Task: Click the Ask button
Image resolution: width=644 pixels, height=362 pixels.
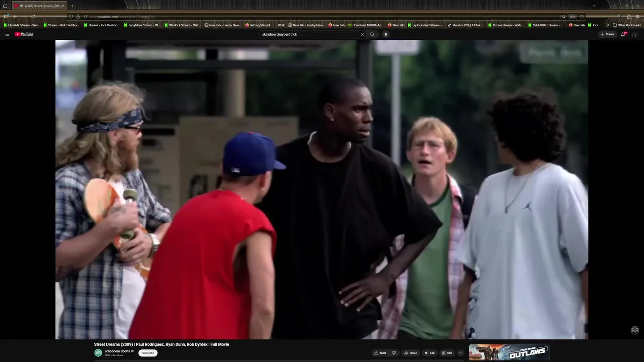Action: pos(429,353)
